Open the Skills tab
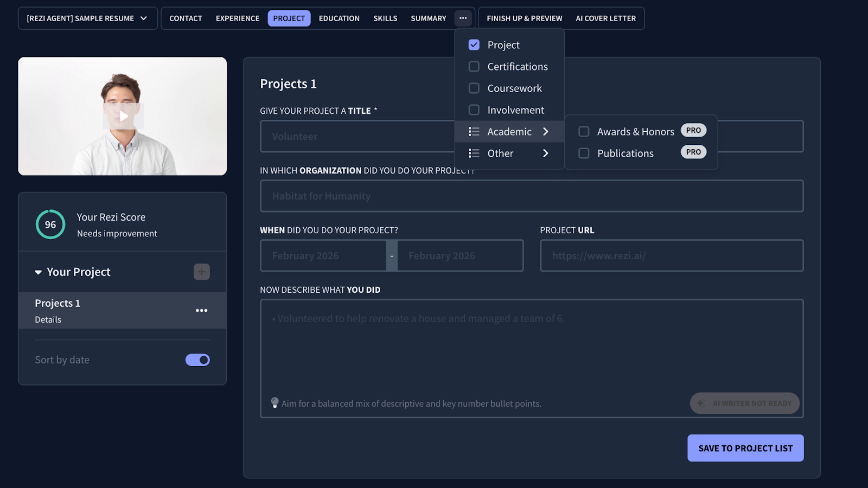 pos(385,18)
